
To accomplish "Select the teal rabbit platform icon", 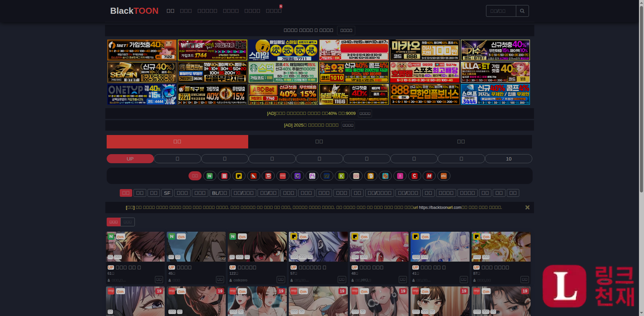I will [x=385, y=176].
